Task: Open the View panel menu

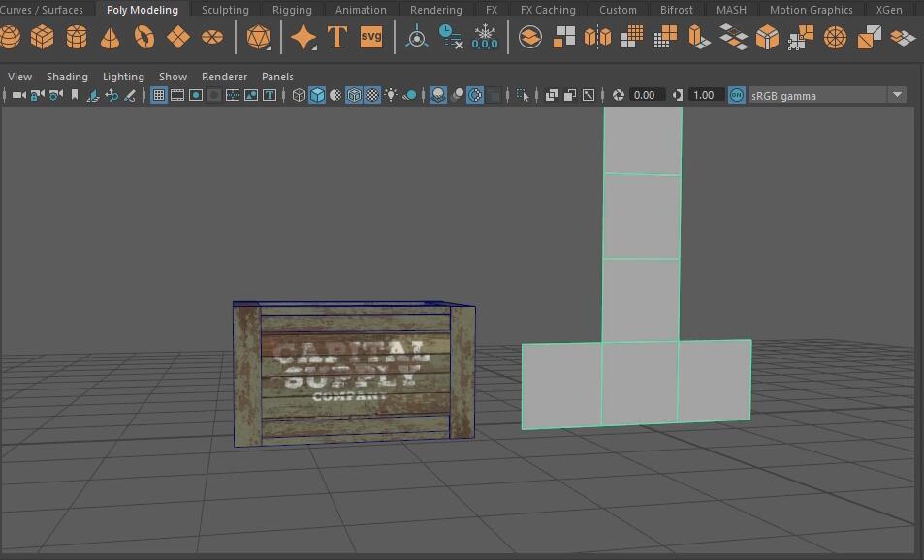Action: point(19,77)
